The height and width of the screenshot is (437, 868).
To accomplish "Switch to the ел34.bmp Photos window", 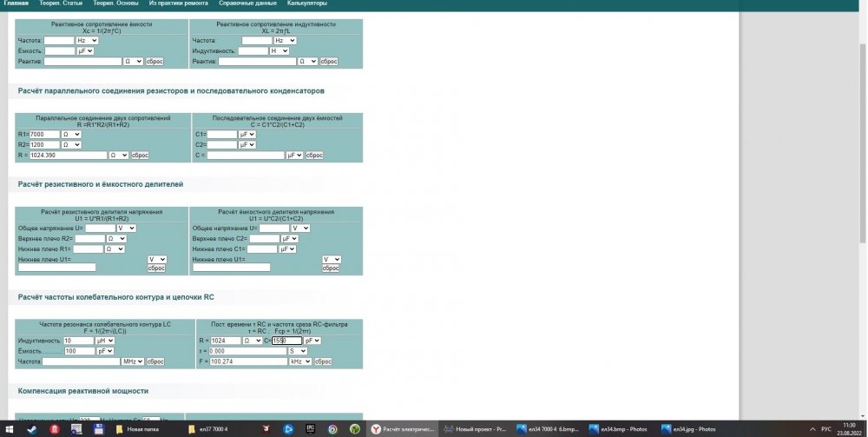I will pyautogui.click(x=620, y=429).
